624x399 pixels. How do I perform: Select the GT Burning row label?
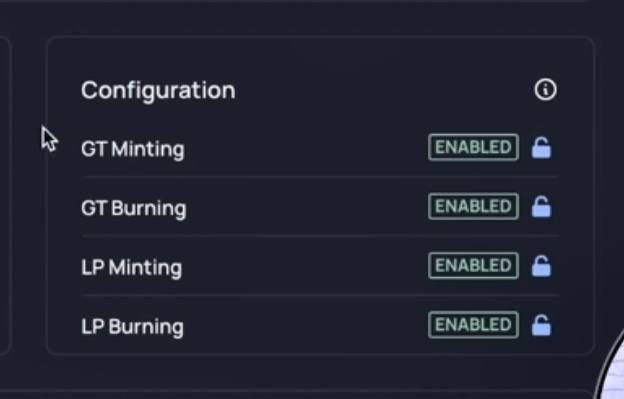coord(134,208)
